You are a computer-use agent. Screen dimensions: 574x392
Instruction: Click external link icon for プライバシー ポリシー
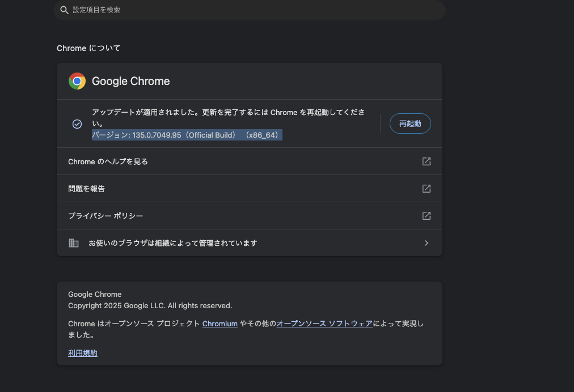pos(427,215)
